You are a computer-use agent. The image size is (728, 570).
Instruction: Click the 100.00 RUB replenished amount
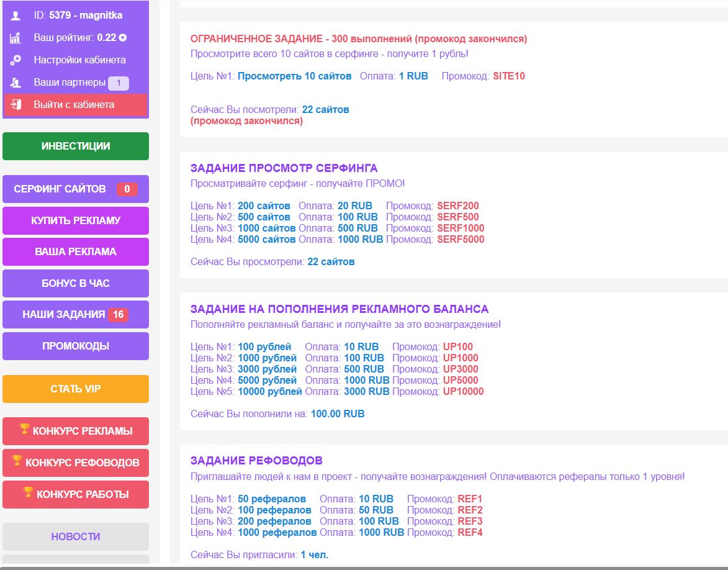click(x=338, y=414)
